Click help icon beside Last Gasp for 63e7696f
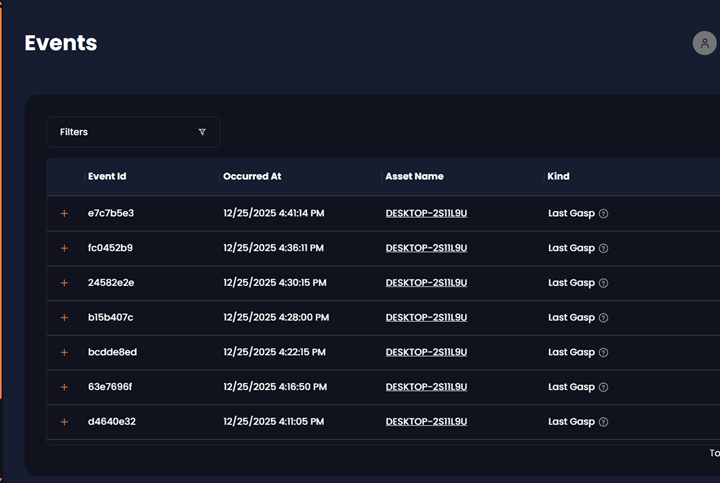This screenshot has height=483, width=720. click(x=603, y=387)
